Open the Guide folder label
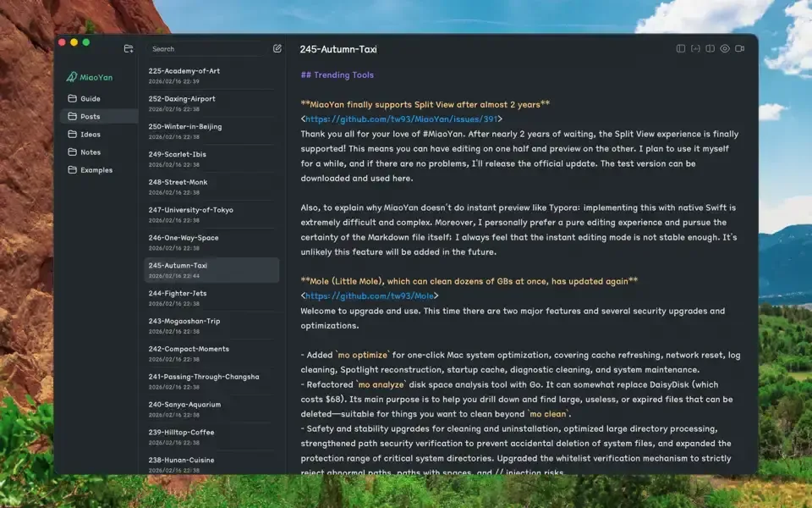Image resolution: width=812 pixels, height=508 pixels. point(91,98)
